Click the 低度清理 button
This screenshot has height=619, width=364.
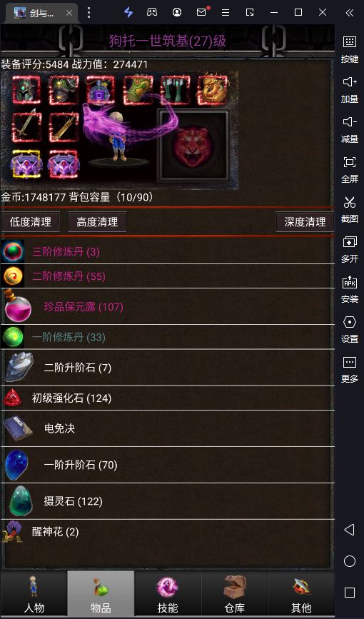tap(31, 222)
